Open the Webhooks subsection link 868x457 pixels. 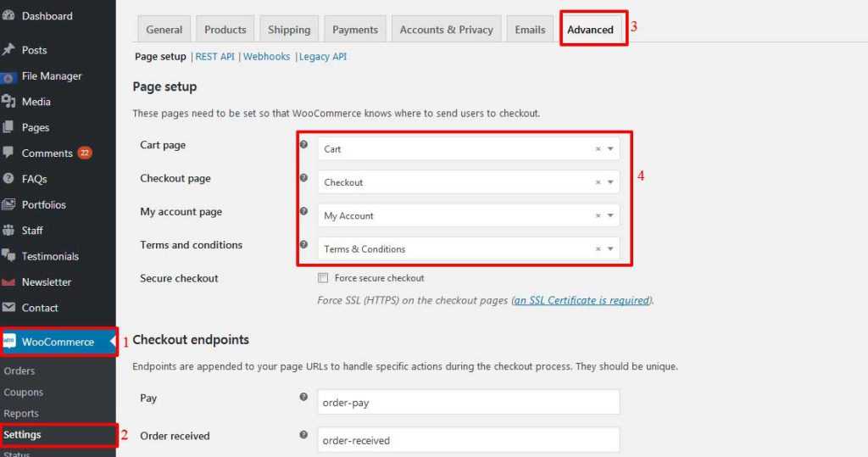266,57
